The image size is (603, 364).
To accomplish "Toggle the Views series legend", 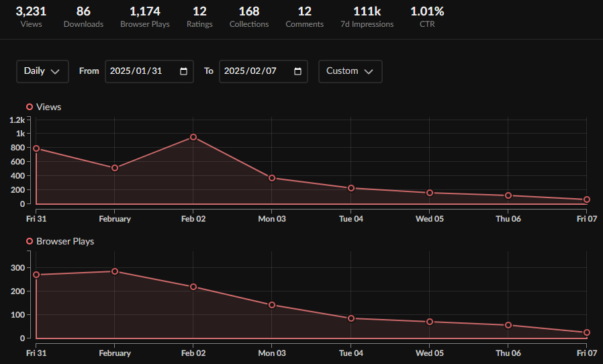I will (44, 107).
